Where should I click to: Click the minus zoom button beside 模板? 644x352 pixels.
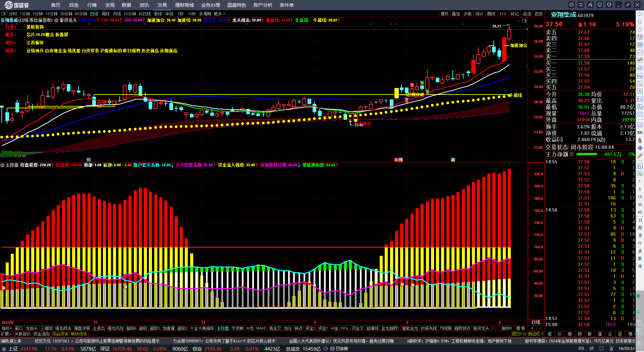(540, 328)
